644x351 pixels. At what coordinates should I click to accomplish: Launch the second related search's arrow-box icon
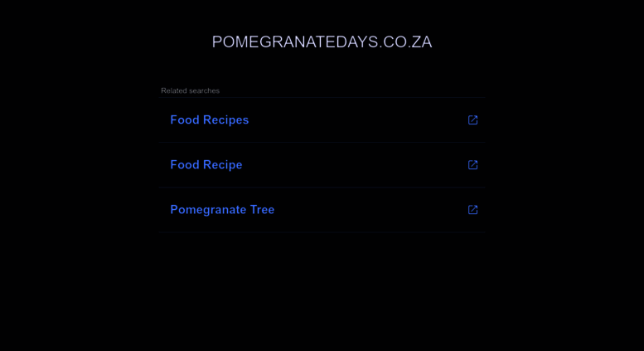tap(472, 165)
